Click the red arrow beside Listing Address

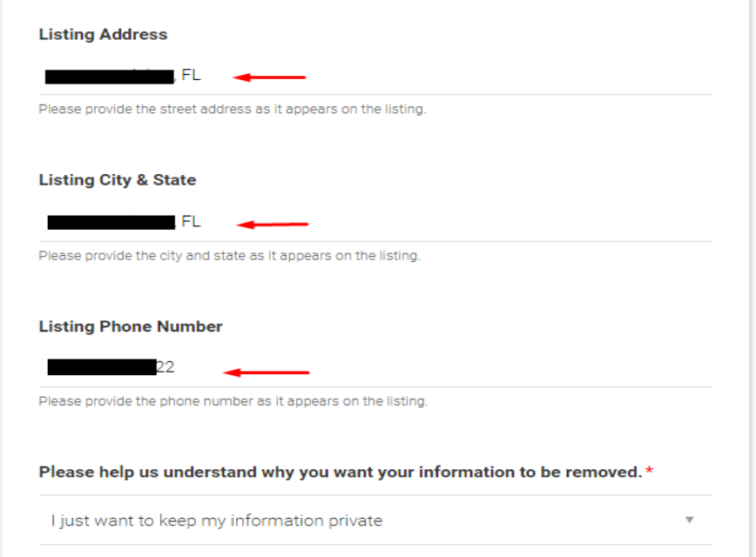(271, 77)
